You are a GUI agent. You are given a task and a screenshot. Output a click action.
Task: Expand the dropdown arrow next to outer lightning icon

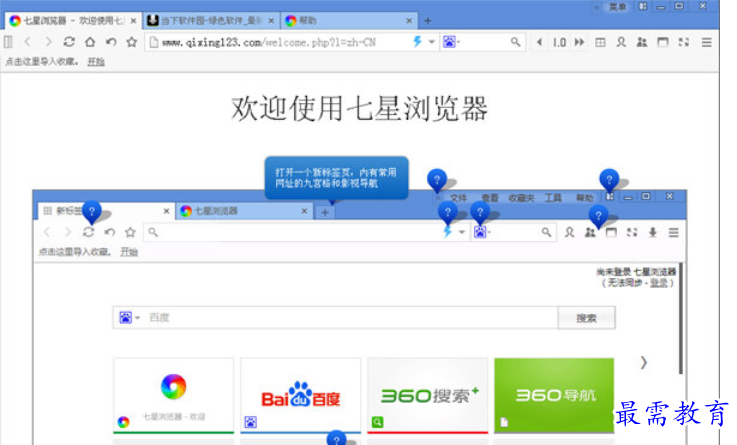[x=431, y=42]
